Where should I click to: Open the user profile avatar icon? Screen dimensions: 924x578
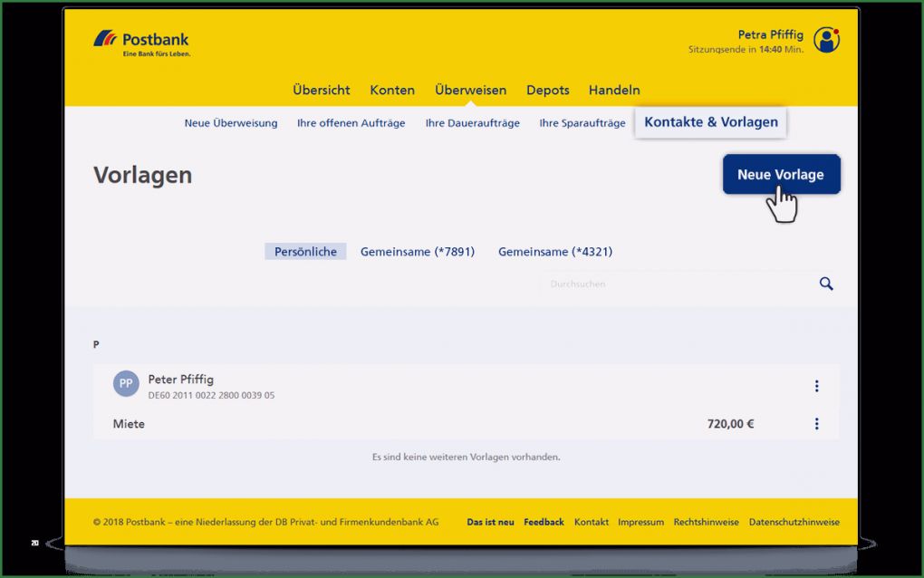point(825,40)
